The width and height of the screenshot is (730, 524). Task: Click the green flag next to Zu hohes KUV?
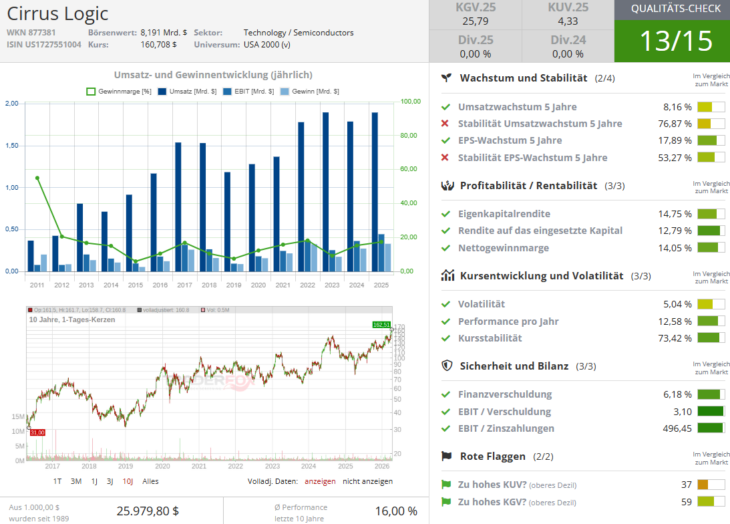[446, 485]
